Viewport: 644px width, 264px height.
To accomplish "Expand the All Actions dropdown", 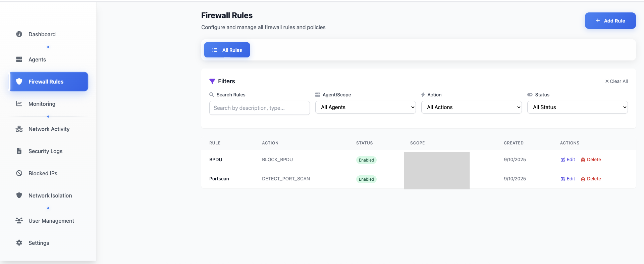I will click(x=471, y=107).
